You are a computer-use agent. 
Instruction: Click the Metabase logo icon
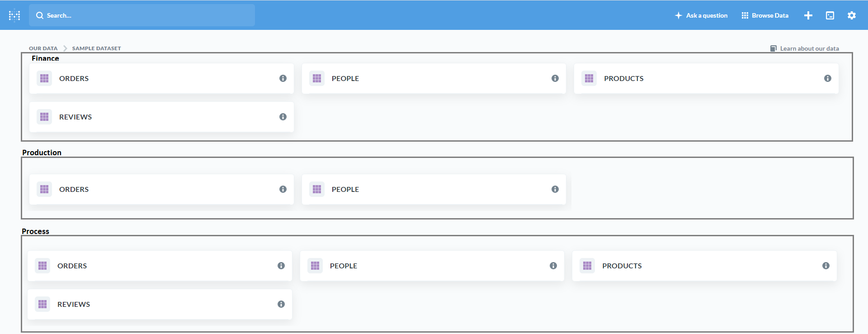[14, 15]
